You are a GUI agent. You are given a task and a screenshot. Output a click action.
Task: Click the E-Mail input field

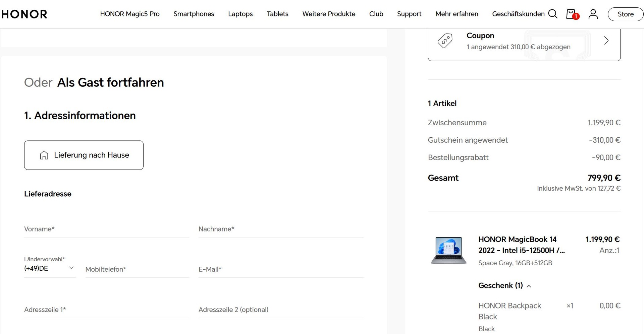281,269
